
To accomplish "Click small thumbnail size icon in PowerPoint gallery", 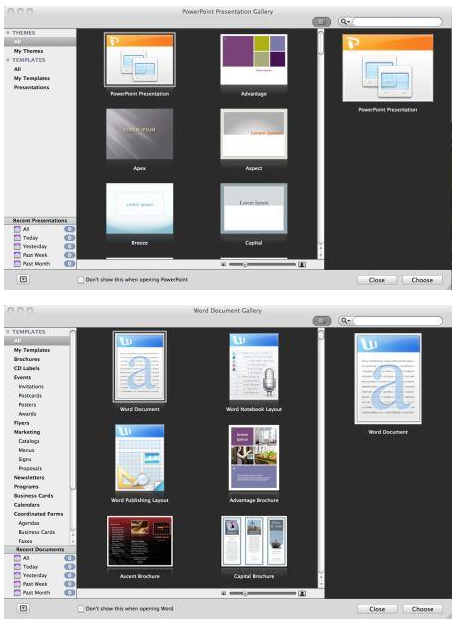I will point(224,264).
